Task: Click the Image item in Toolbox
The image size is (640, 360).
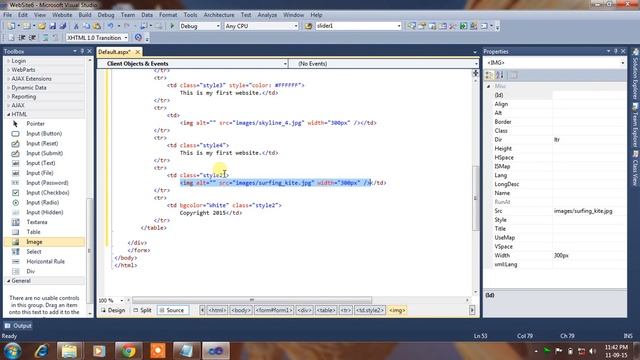Action: pyautogui.click(x=44, y=242)
